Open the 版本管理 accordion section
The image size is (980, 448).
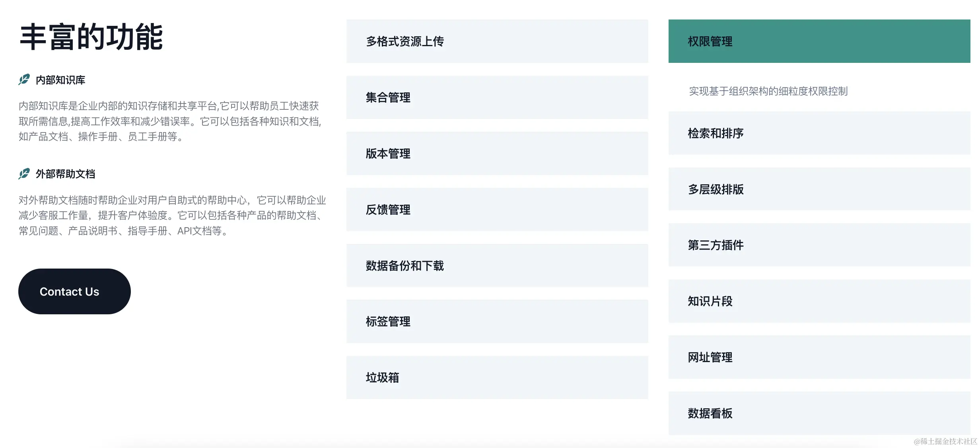(497, 154)
